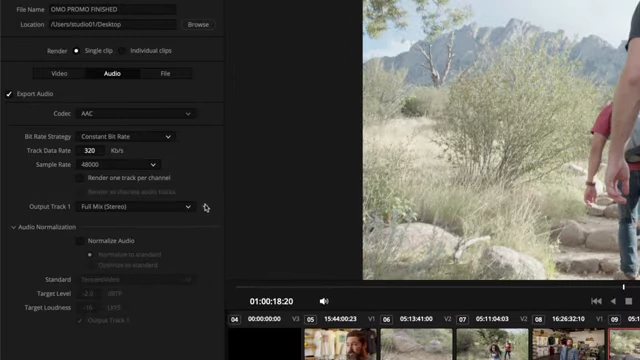Viewport: 640px width, 360px height.
Task: Select the Single clip render option
Action: 76,51
